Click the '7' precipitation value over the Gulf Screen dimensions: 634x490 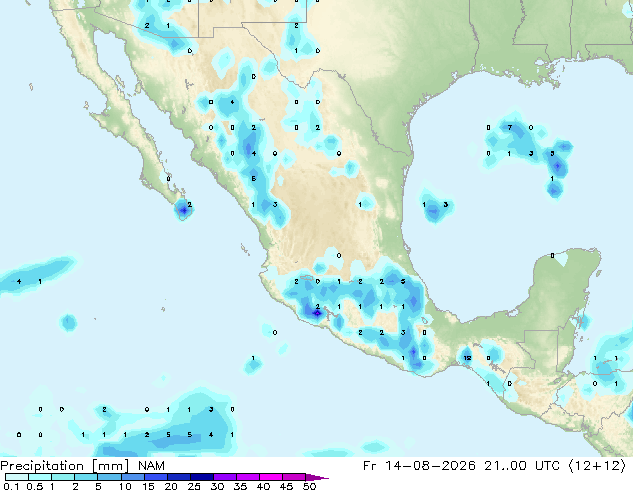click(509, 127)
